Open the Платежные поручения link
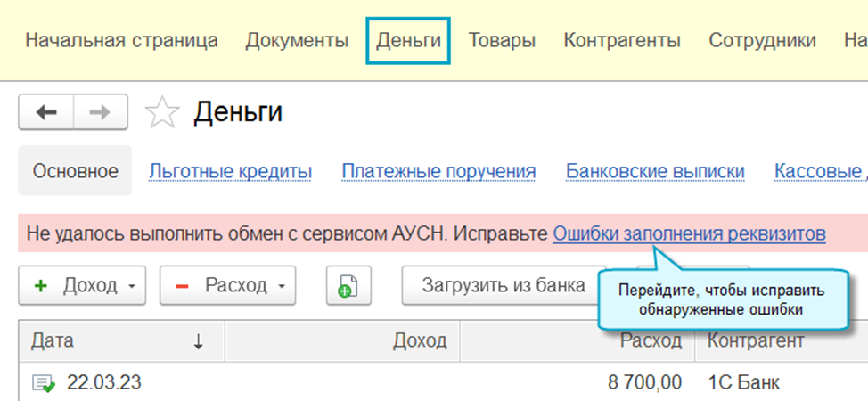 point(438,171)
